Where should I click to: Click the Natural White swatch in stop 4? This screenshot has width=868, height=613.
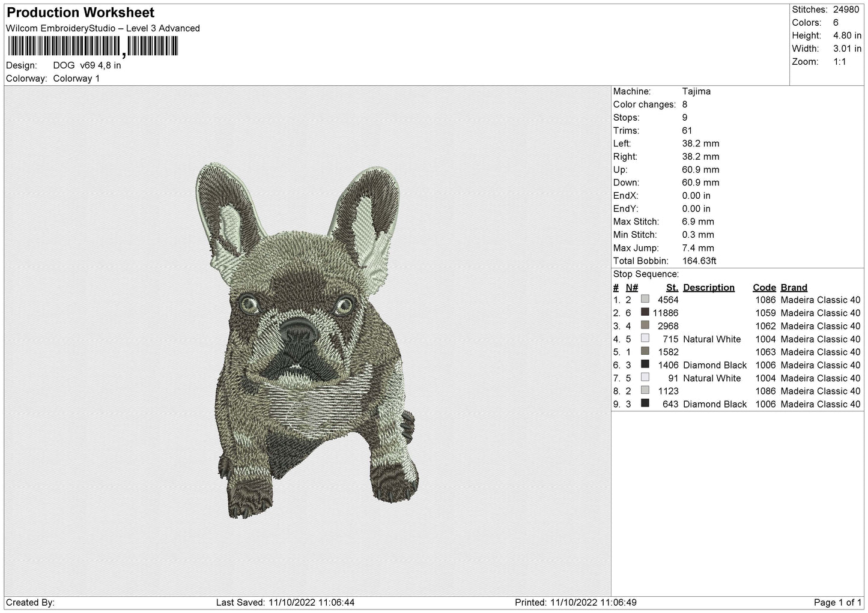tap(645, 339)
